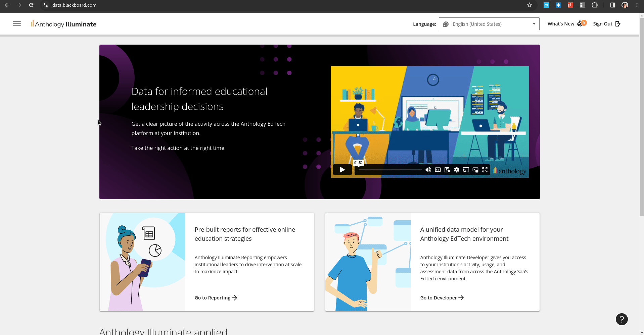Open the gray panel extension icon
Image resolution: width=644 pixels, height=335 pixels.
point(583,5)
